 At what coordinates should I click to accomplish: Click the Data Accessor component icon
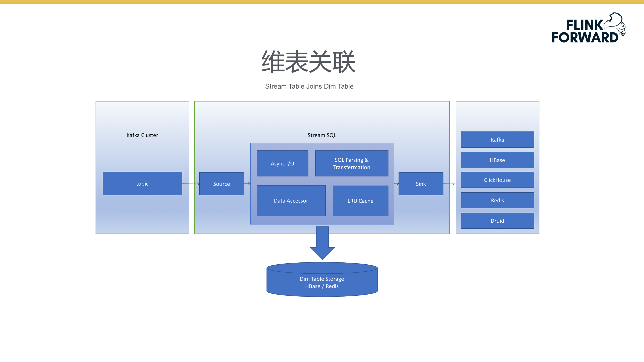291,200
